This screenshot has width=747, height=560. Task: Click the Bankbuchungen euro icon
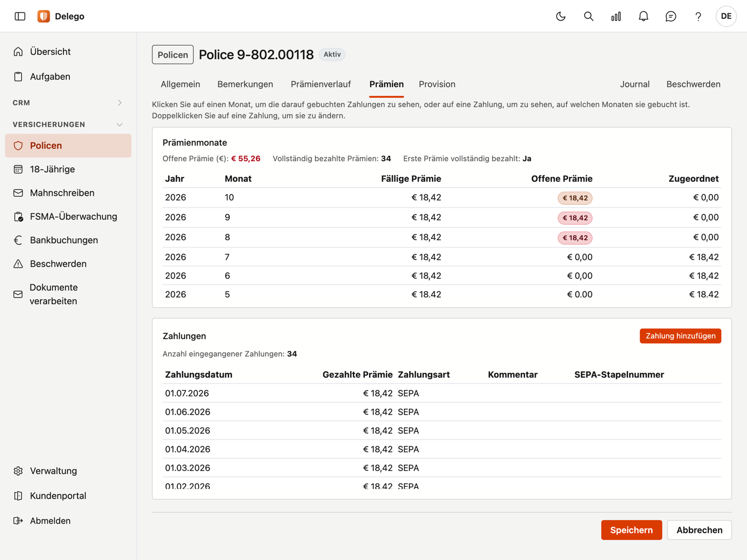click(x=18, y=240)
